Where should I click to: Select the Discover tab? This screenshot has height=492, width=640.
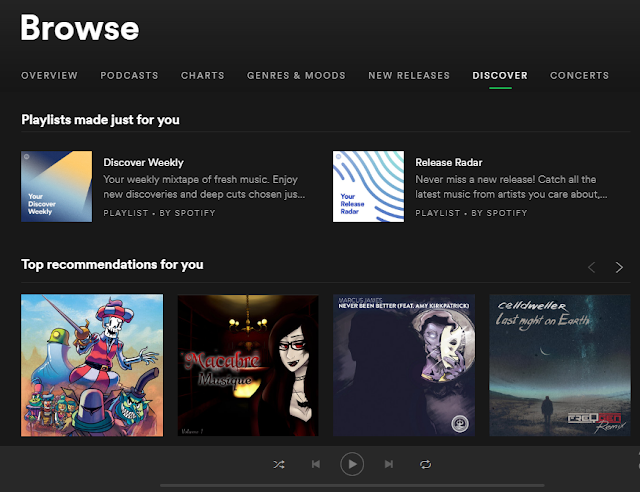pos(500,76)
